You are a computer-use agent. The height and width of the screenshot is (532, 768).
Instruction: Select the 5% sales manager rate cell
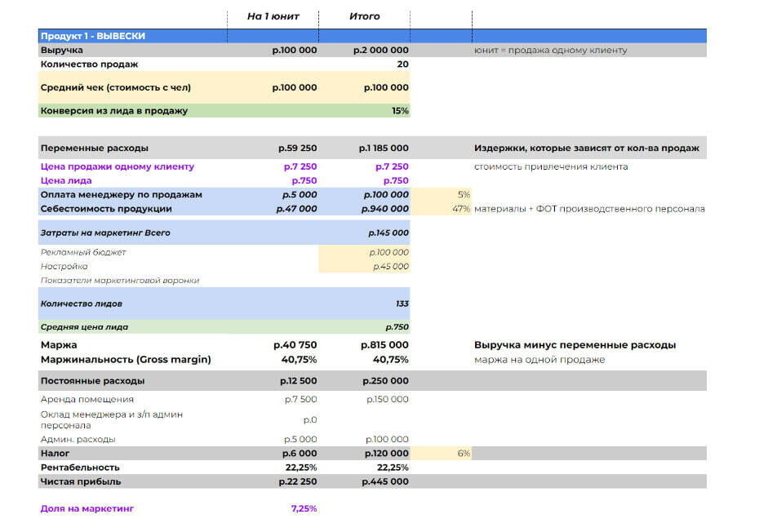point(464,195)
